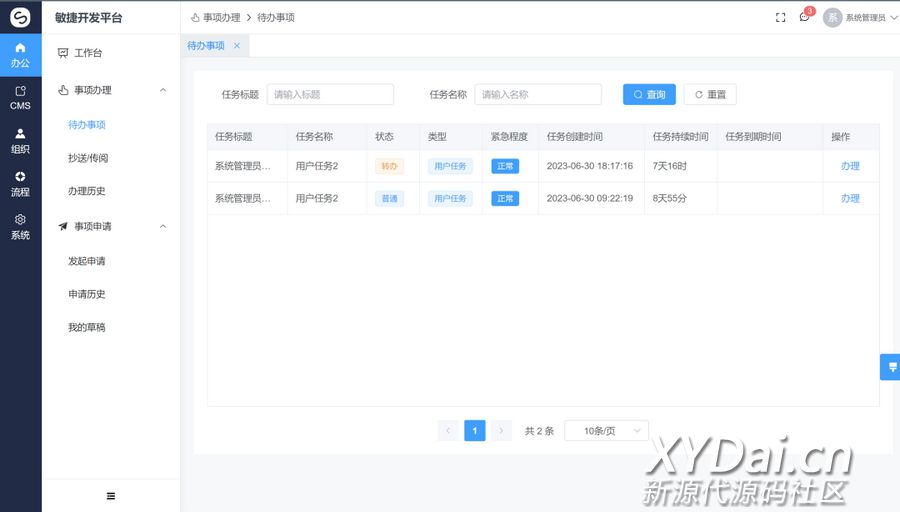Click the blue floating side panel button
900x512 pixels.
889,367
